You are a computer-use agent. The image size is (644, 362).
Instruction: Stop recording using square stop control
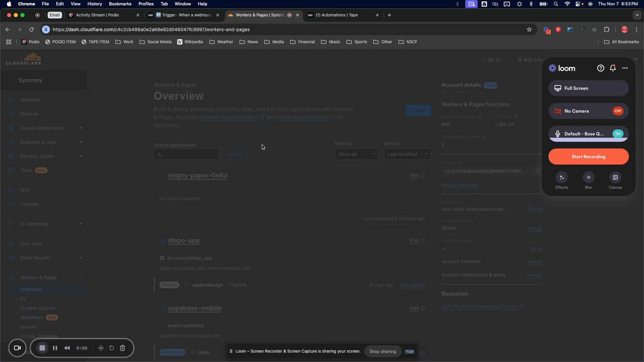coord(42,348)
